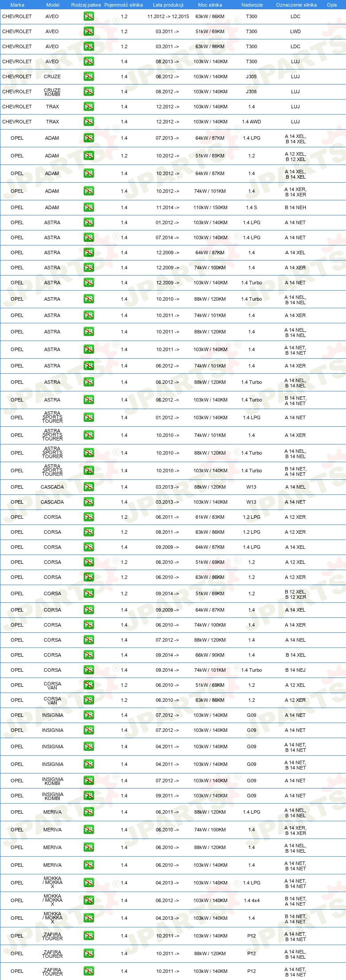Viewport: 346px width, 980px height.
Task: Click the fuel icon in Opel Adam 51kW / 69KM row
Action: tap(88, 156)
